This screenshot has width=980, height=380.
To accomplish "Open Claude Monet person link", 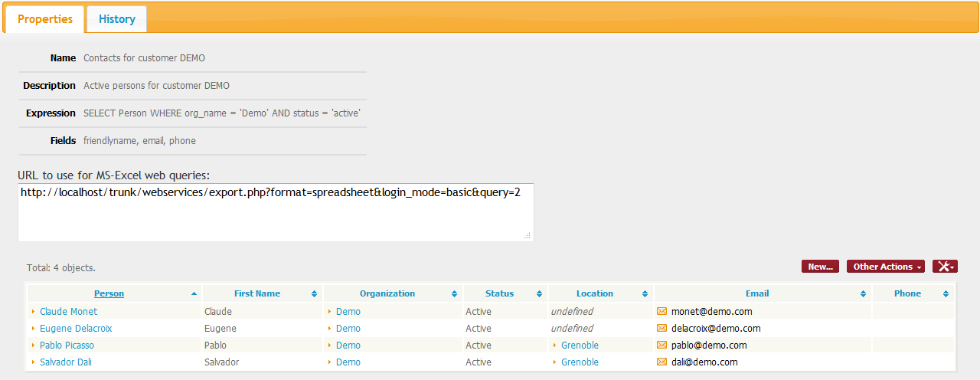I will (68, 312).
